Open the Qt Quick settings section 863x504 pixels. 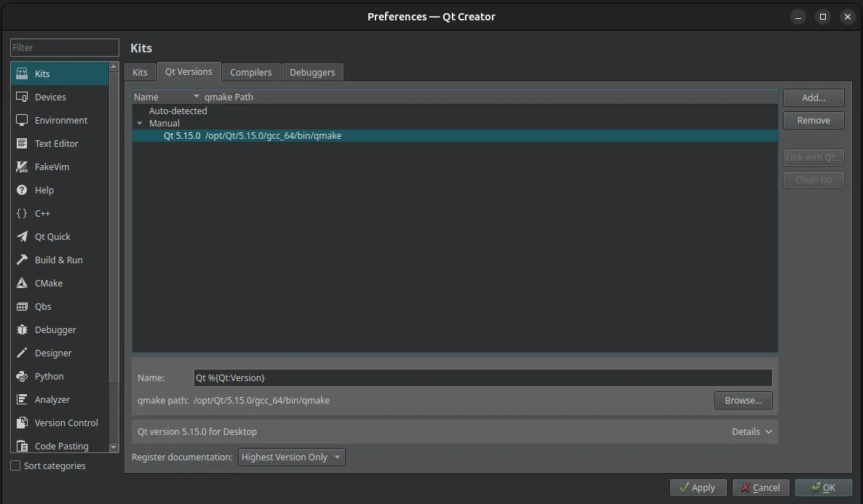pos(51,236)
